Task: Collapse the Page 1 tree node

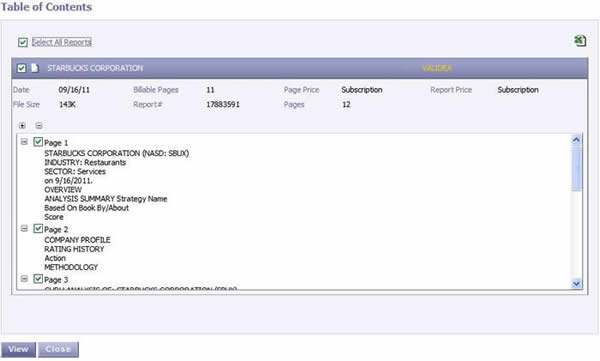Action: [24, 142]
